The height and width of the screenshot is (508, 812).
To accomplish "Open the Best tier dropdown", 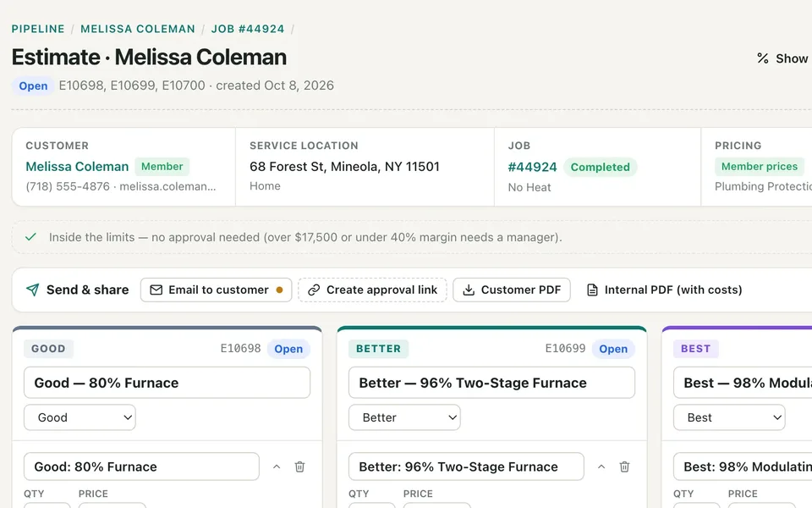I will (x=729, y=417).
